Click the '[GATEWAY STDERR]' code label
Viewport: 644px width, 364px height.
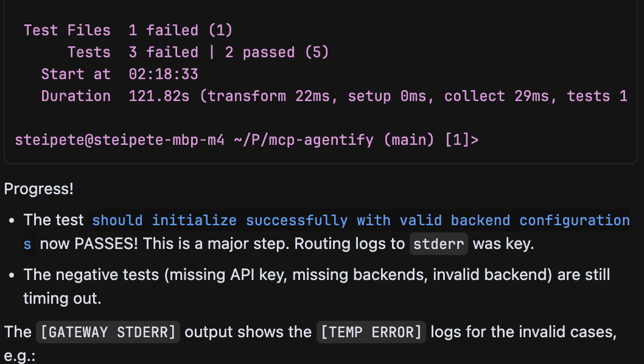point(108,332)
